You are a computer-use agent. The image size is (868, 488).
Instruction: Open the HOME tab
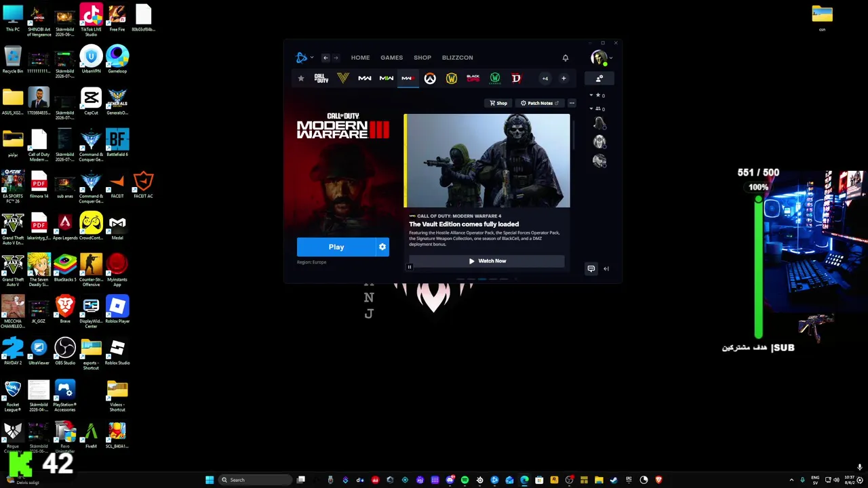[360, 58]
